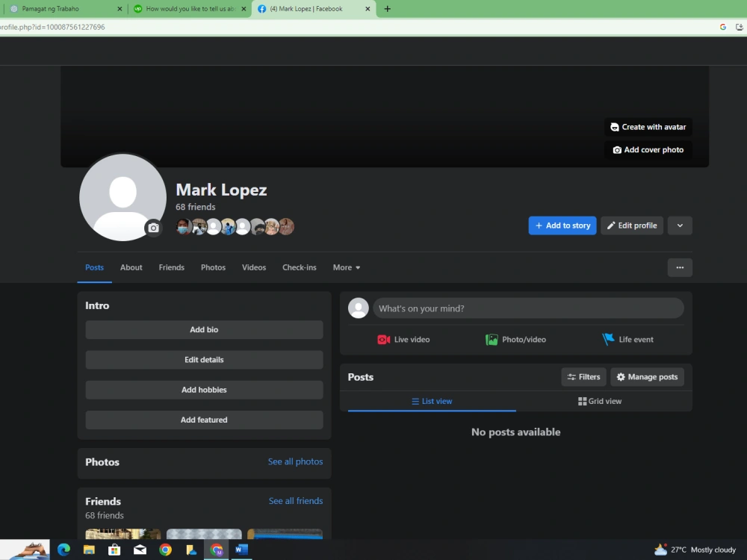This screenshot has height=560, width=747.
Task: Open post Filters
Action: point(583,376)
